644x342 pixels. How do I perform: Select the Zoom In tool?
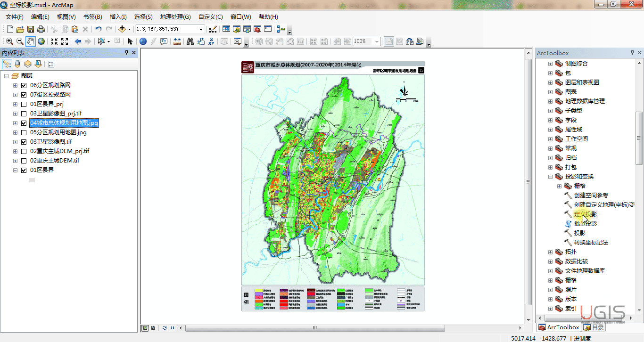click(9, 41)
